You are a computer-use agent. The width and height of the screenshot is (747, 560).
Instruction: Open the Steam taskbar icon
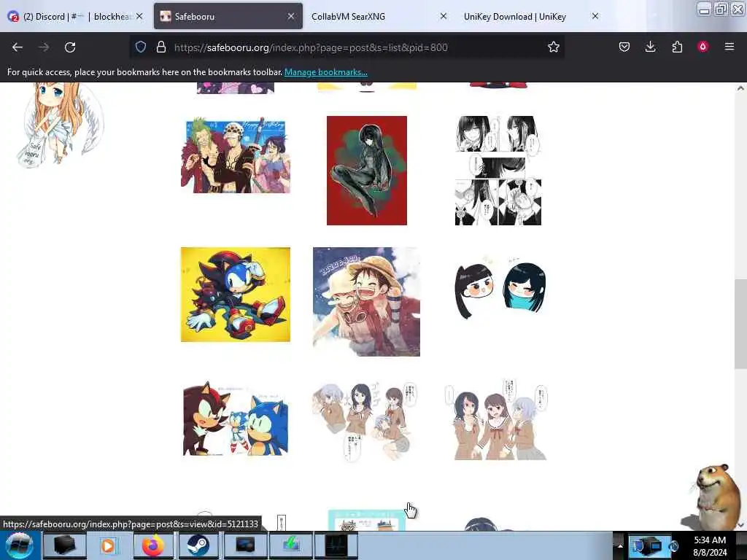pos(197,545)
